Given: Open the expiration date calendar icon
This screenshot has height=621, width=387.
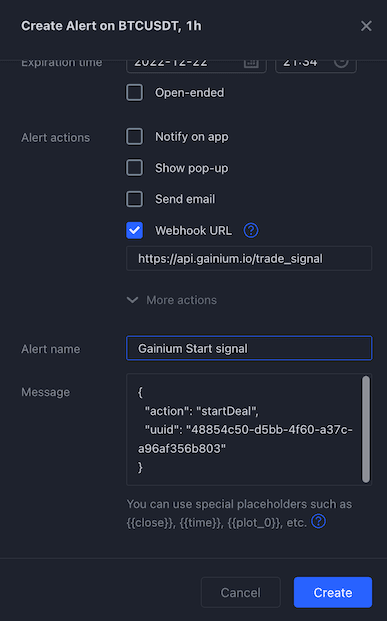Looking at the screenshot, I should pos(251,63).
